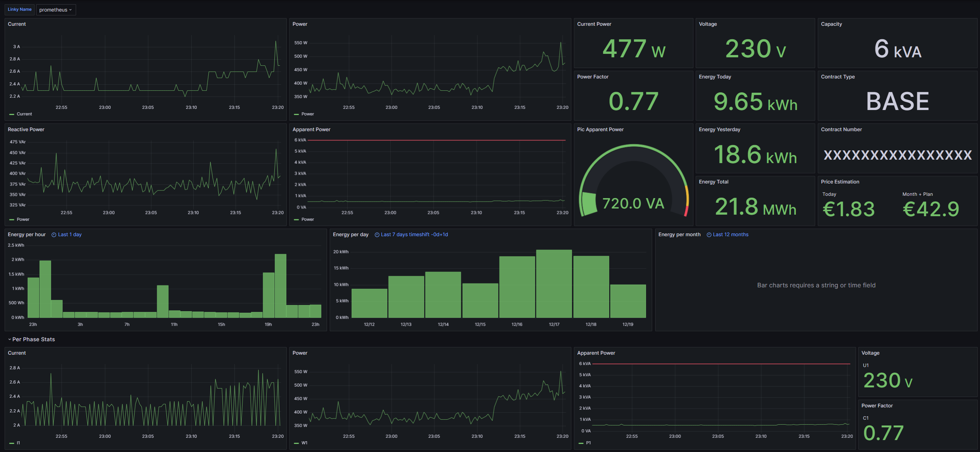Click the clock icon beside Last 1 day
Screen dimensions: 980x452
tap(54, 235)
